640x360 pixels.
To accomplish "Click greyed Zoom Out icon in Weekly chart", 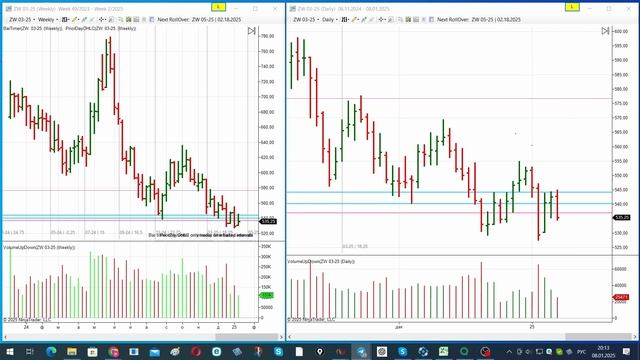I will coord(91,19).
